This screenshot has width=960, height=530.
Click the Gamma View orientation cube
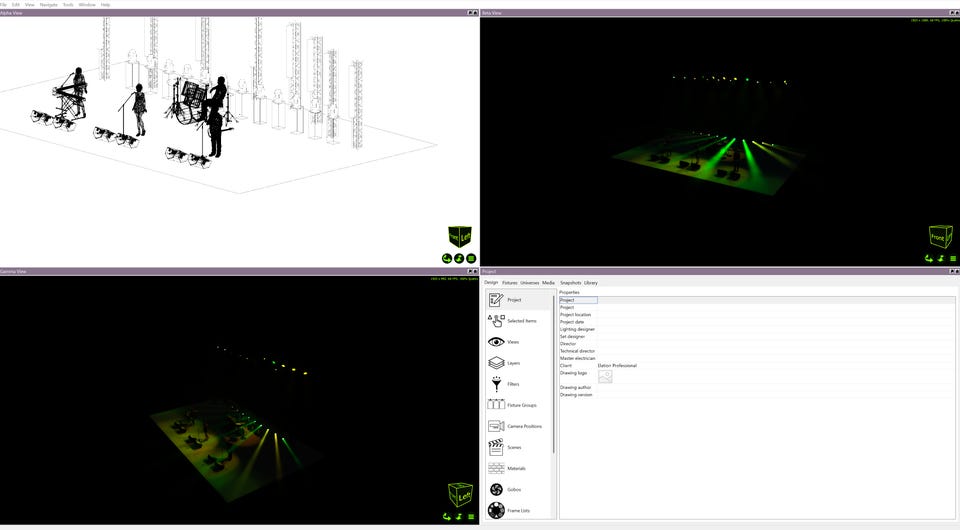460,495
